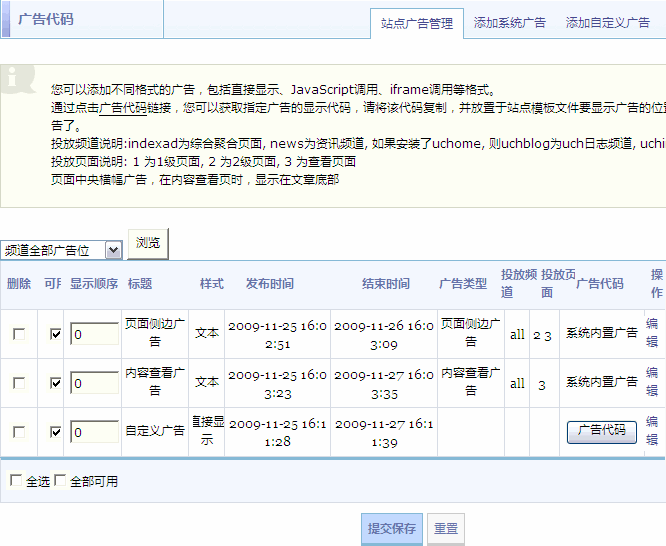Click the 重置 button
Image resolution: width=666 pixels, height=546 pixels.
click(445, 529)
